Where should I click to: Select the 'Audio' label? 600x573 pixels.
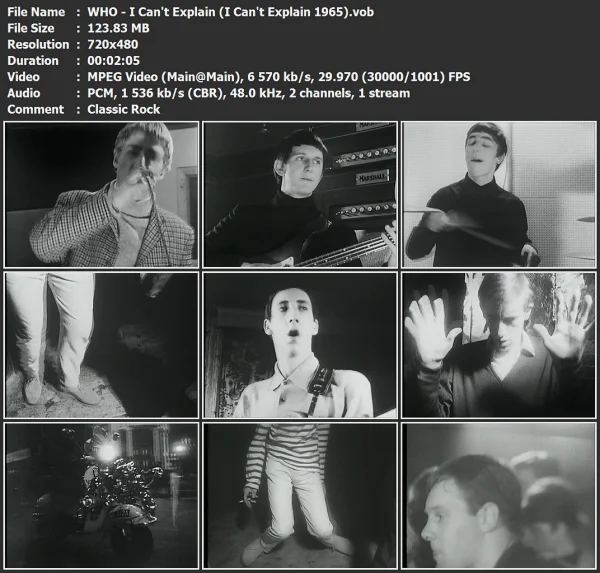[x=24, y=93]
